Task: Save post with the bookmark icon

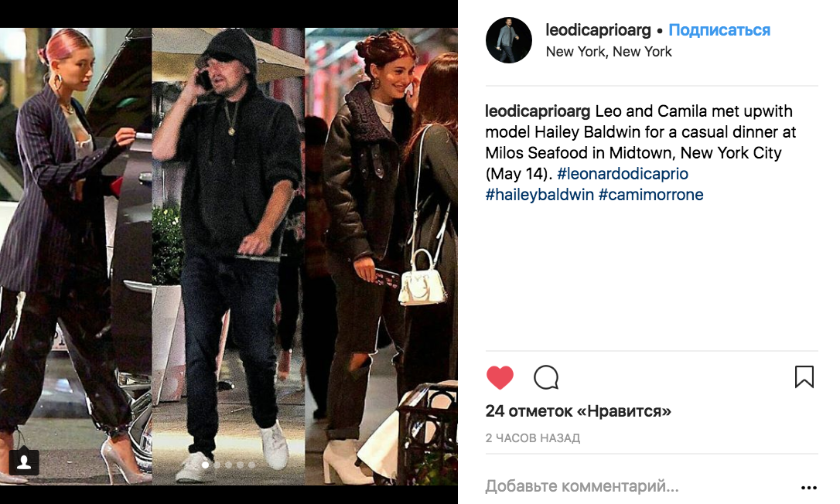Action: 804,377
